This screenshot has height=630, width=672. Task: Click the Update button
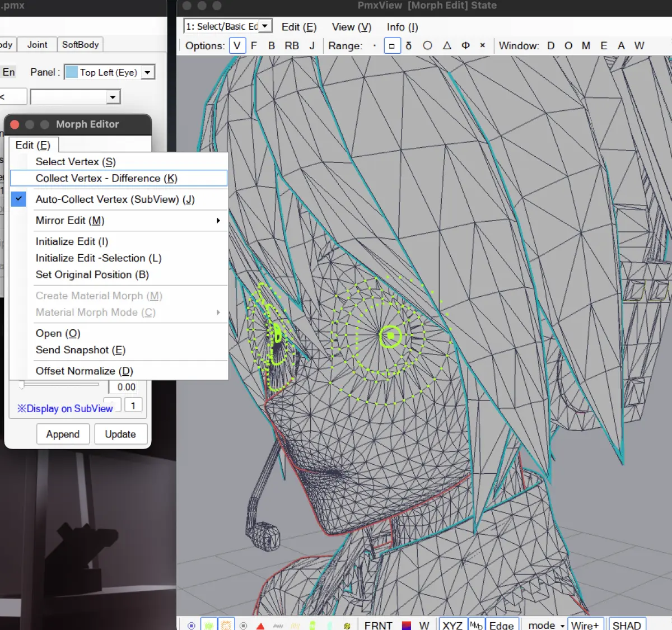pos(120,434)
